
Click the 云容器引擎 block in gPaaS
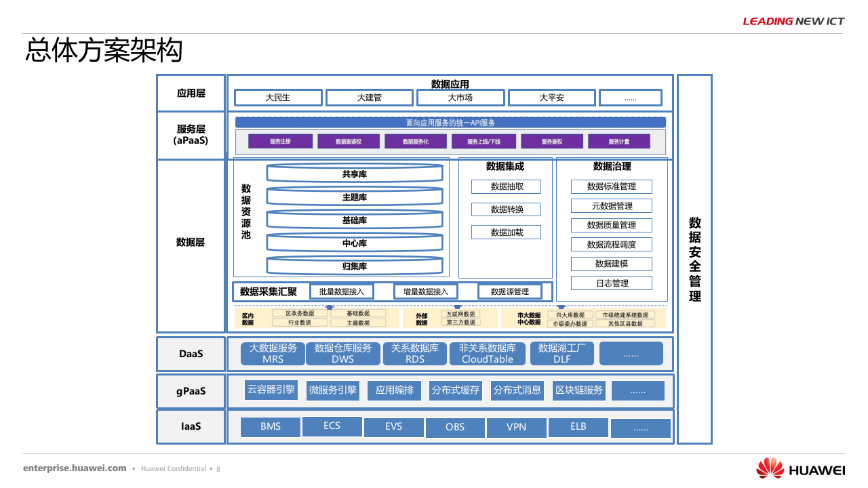[x=271, y=390]
